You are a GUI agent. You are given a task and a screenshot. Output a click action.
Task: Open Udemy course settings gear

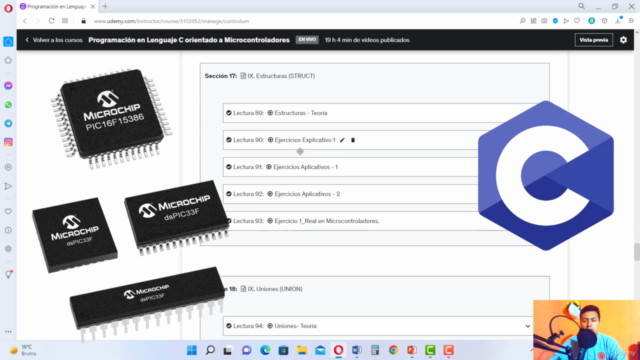[x=623, y=40]
